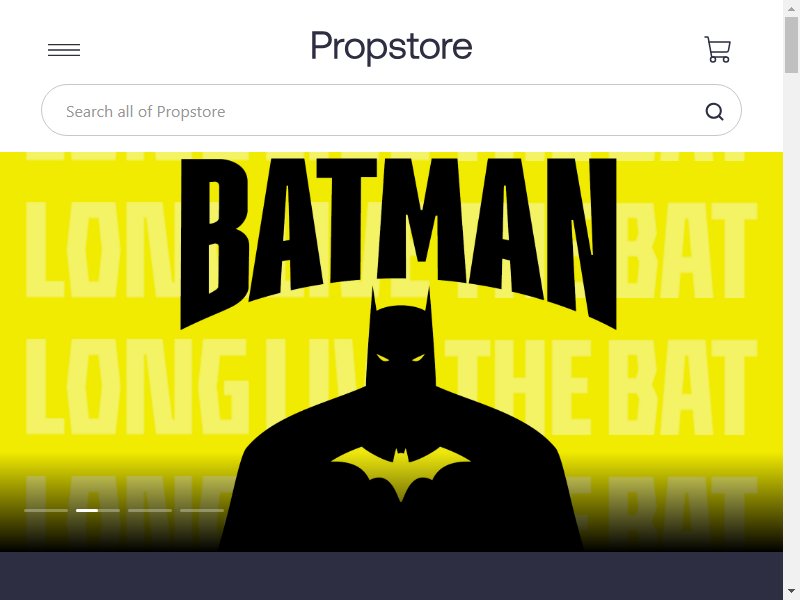The image size is (800, 600).
Task: Open the hamburger navigation menu
Action: point(64,50)
